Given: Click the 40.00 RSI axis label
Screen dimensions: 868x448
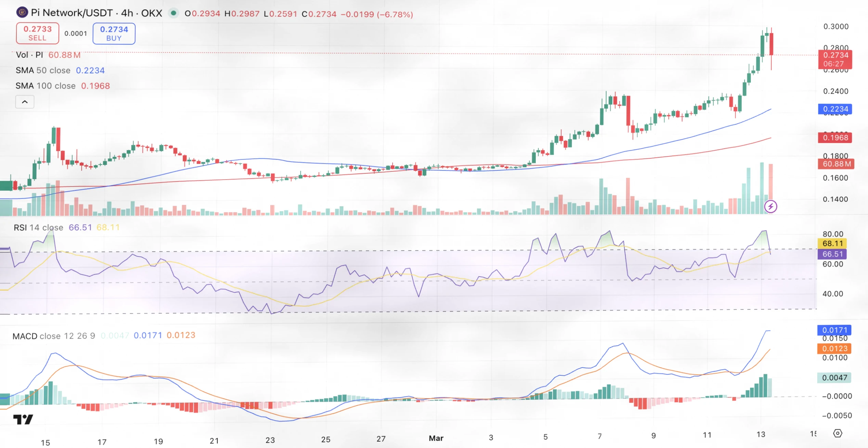Looking at the screenshot, I should (833, 294).
